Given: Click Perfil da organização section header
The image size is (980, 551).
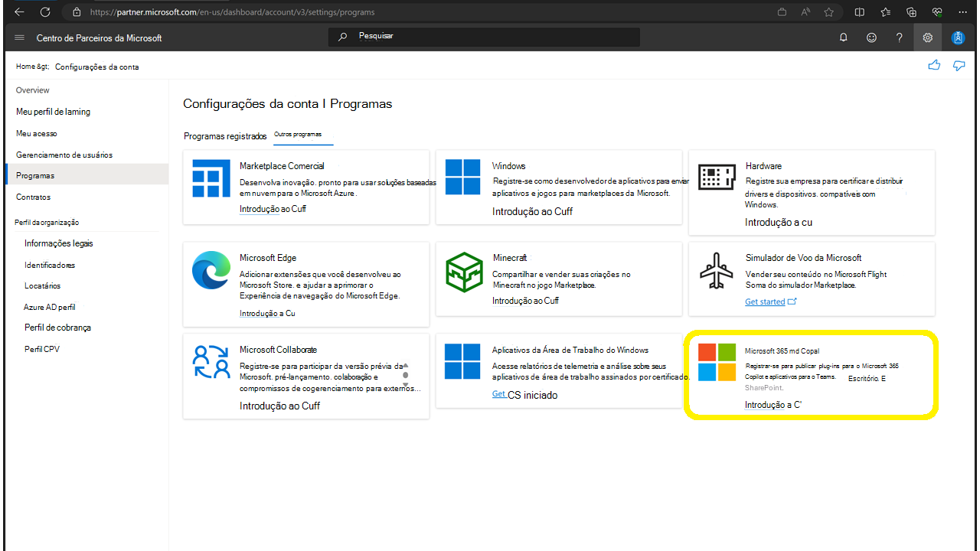Looking at the screenshot, I should point(47,222).
